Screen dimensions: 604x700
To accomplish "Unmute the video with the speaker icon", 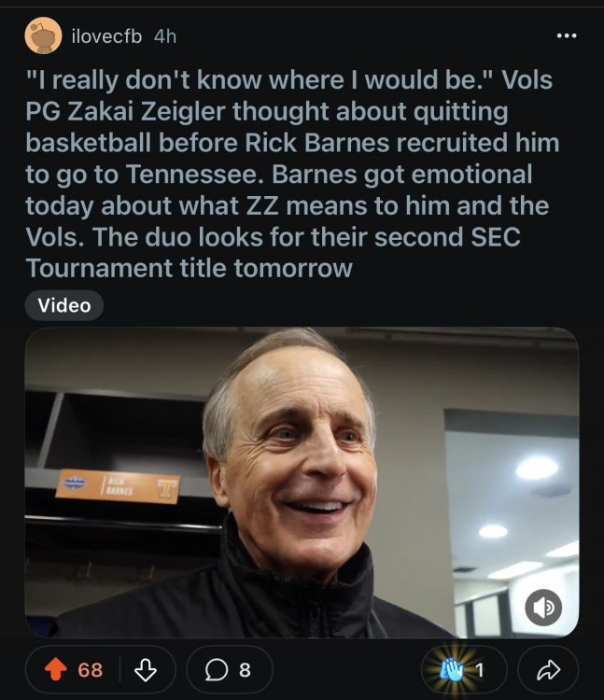I will [x=544, y=607].
